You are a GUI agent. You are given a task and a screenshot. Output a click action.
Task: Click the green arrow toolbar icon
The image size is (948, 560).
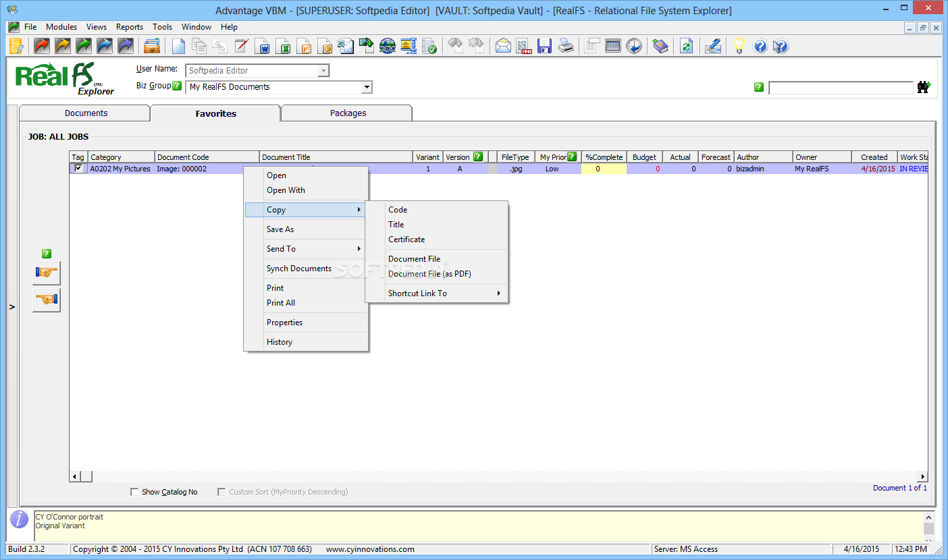pos(84,46)
